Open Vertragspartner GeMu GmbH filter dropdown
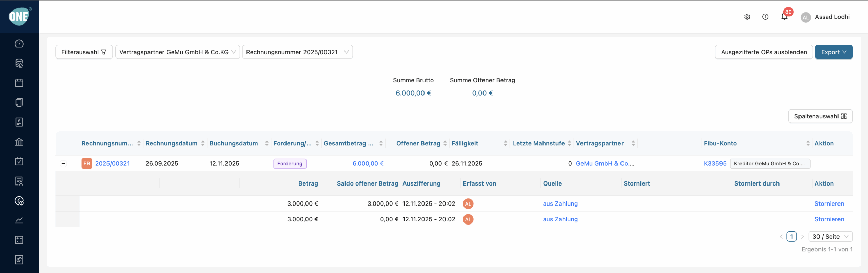Image resolution: width=868 pixels, height=273 pixels. [x=177, y=52]
